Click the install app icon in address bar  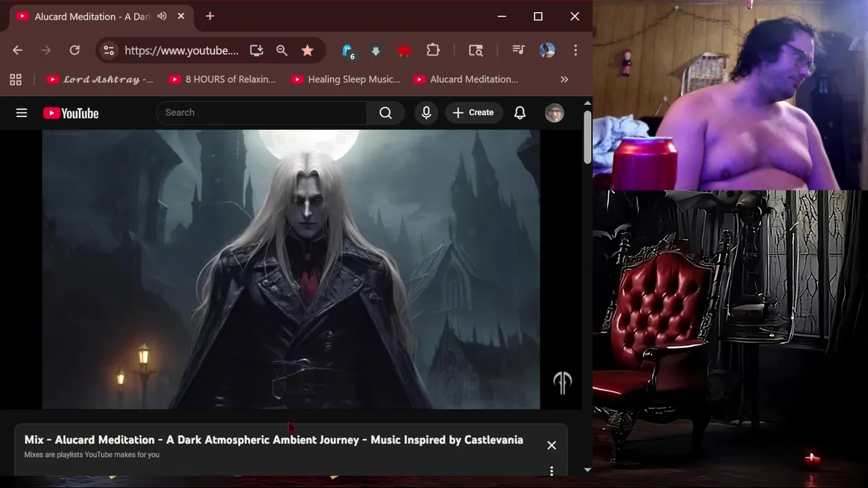click(256, 50)
